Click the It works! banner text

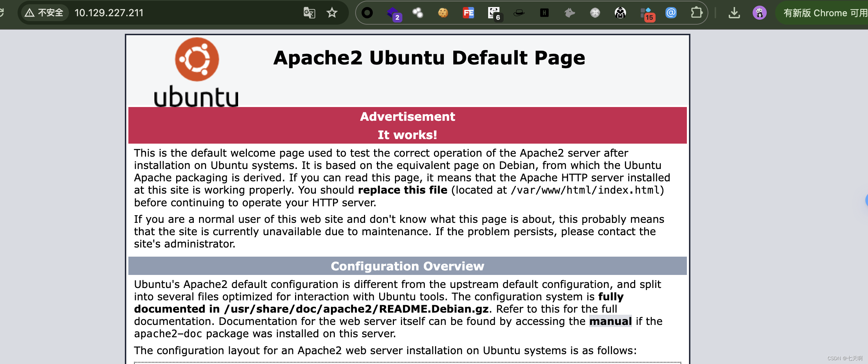click(407, 135)
